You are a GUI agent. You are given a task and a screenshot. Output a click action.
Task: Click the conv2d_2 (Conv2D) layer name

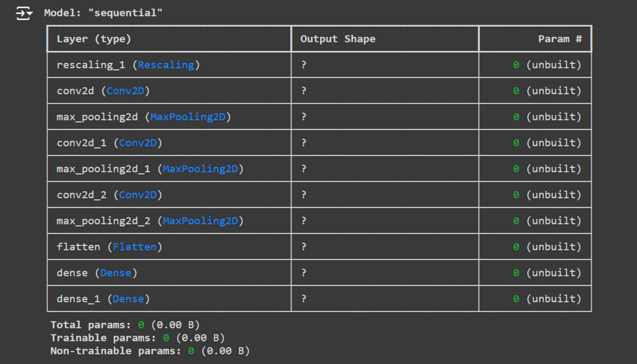(x=110, y=195)
